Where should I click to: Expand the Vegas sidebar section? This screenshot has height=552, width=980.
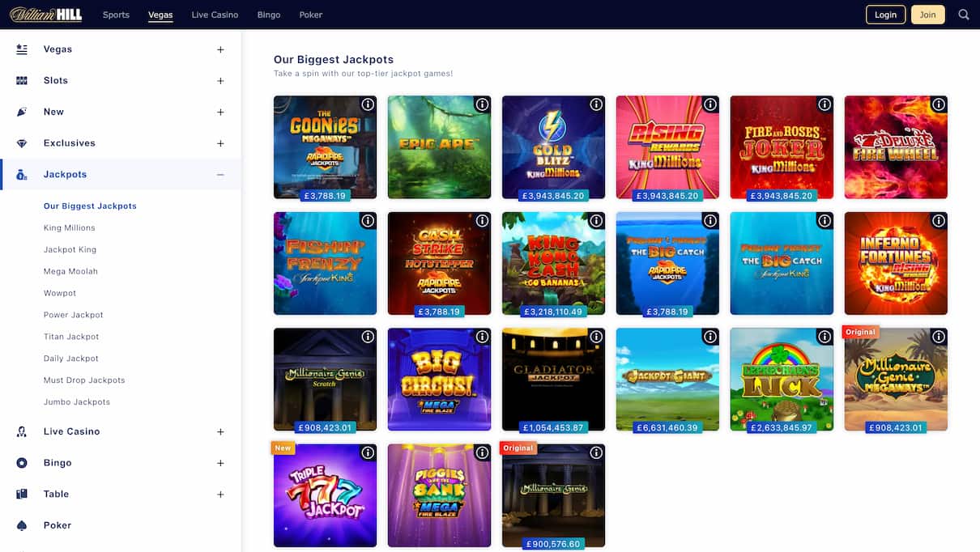220,49
